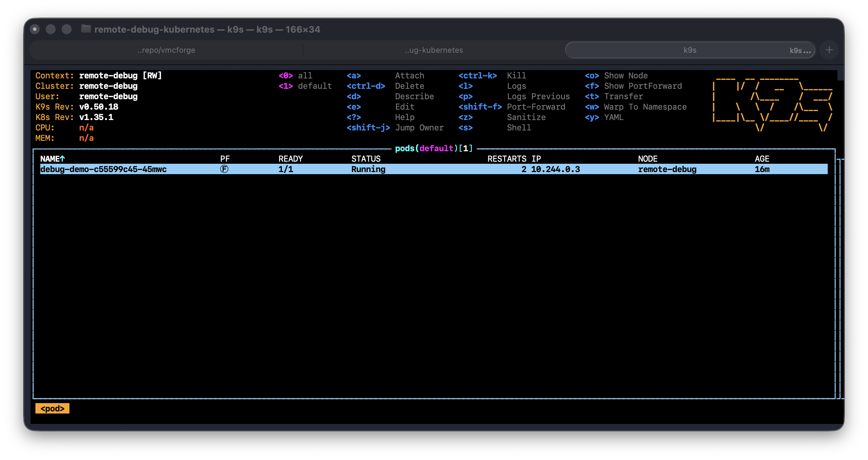Click the Transfer command hint

coord(624,96)
